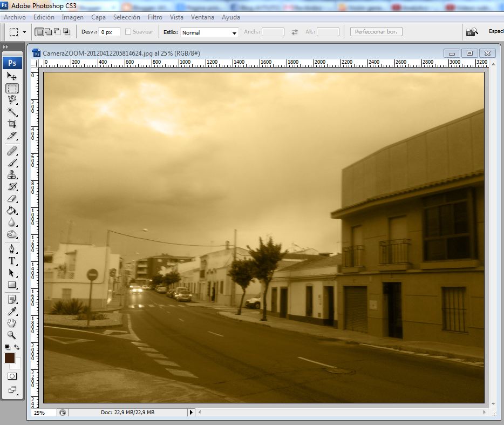Open the Filtro menu
This screenshot has height=425, width=504.
[155, 17]
